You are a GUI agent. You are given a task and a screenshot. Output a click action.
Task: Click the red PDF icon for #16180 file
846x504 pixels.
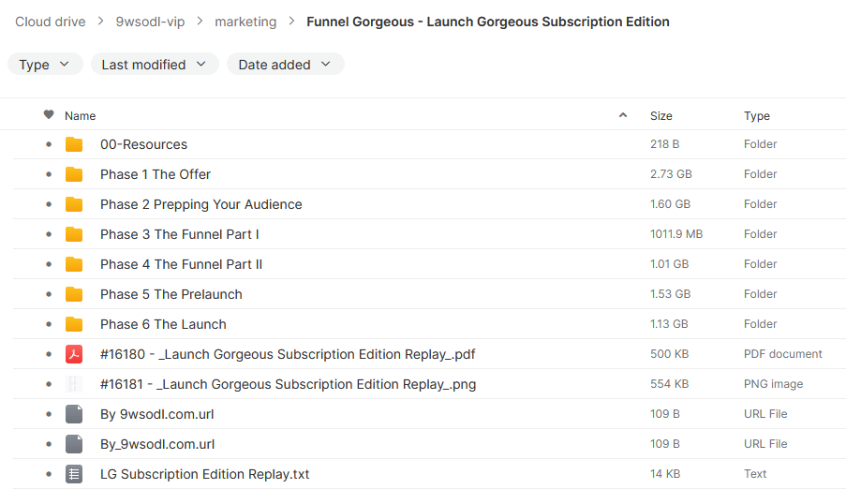pyautogui.click(x=74, y=354)
